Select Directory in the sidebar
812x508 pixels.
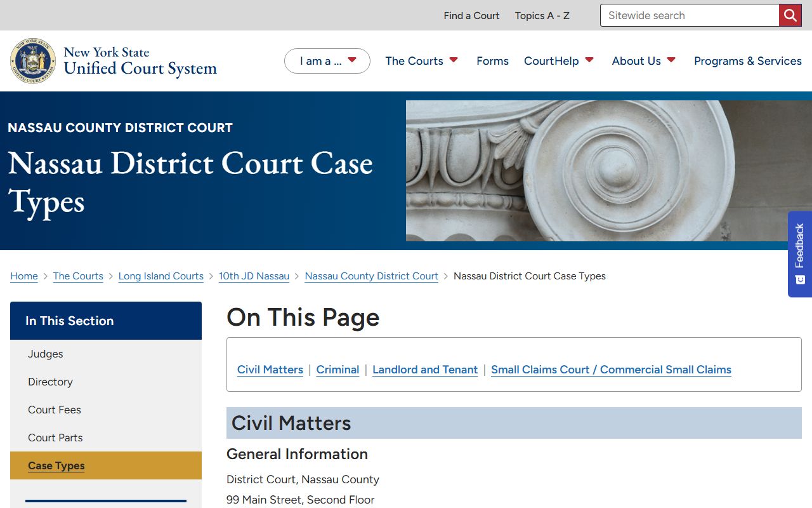coord(106,382)
